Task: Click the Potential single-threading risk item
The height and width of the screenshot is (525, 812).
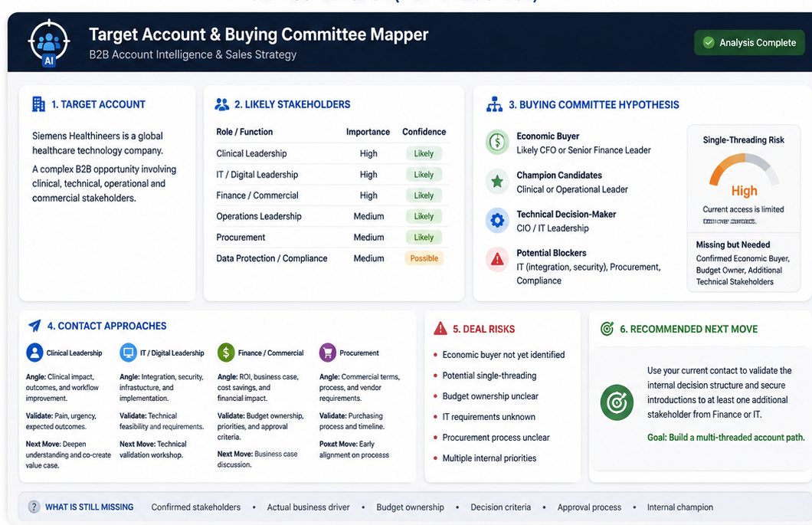Action: [489, 376]
